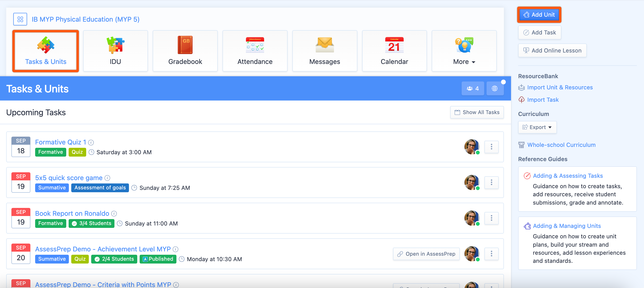Click teacher avatar on Book Report row
Image resolution: width=644 pixels, height=288 pixels.
tap(472, 218)
